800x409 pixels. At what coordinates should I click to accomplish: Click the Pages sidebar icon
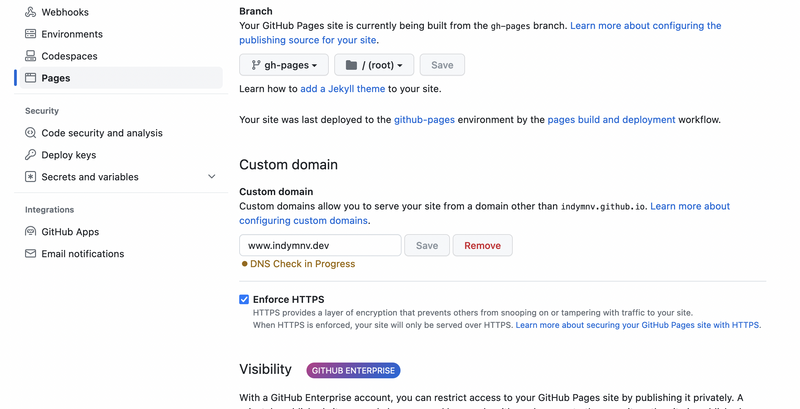click(31, 78)
